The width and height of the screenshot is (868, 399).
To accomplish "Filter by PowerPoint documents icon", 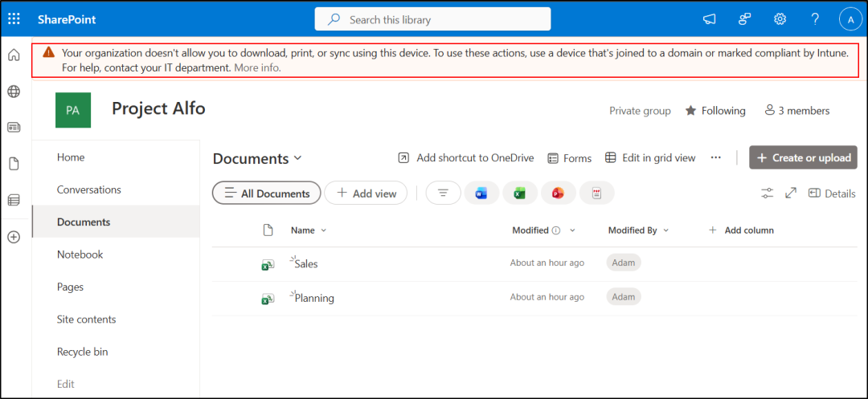I will [558, 193].
